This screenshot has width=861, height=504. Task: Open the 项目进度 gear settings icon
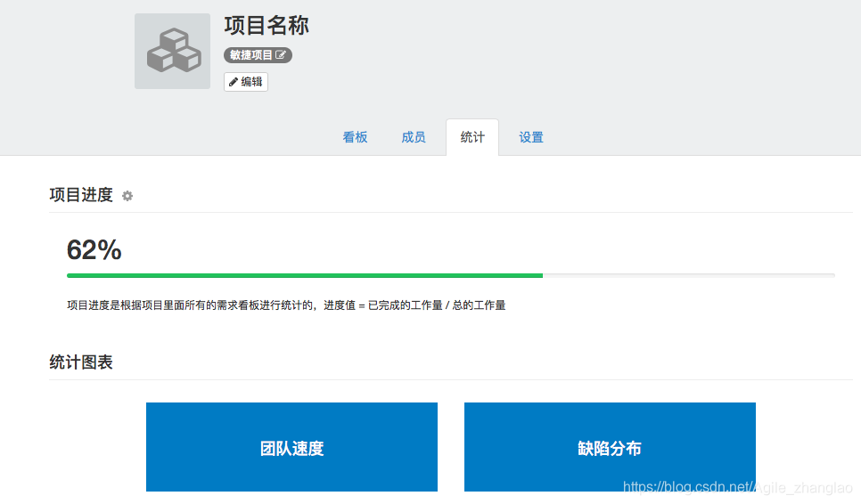pyautogui.click(x=127, y=196)
